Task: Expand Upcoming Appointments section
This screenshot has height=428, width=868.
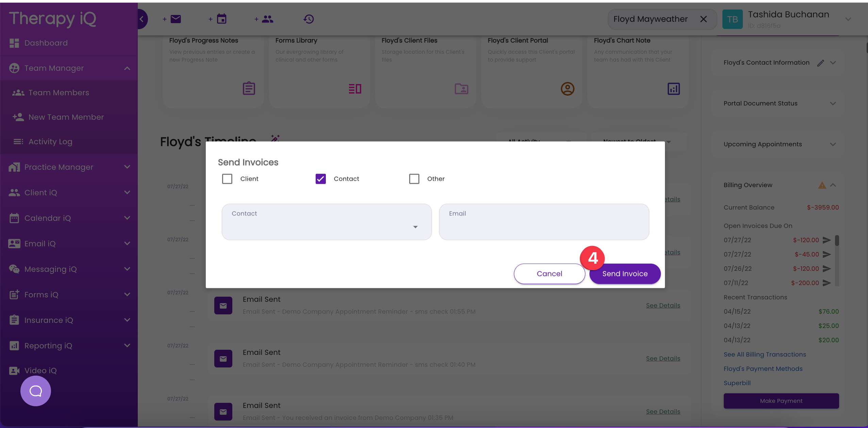Action: point(833,144)
